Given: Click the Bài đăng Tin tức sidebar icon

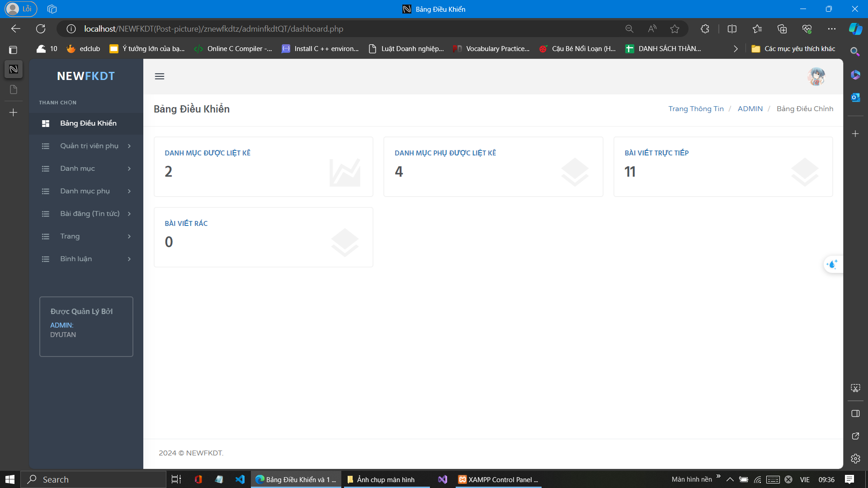Looking at the screenshot, I should tap(46, 213).
